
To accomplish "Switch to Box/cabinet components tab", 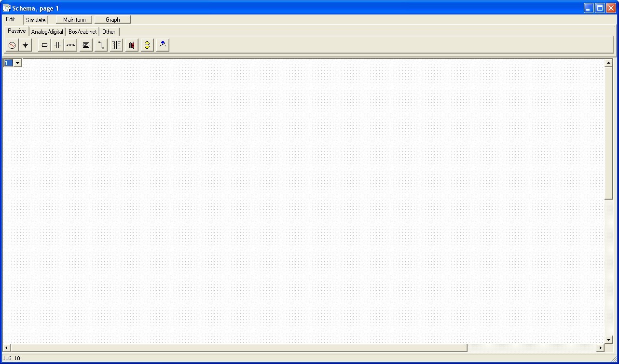I will (x=83, y=32).
